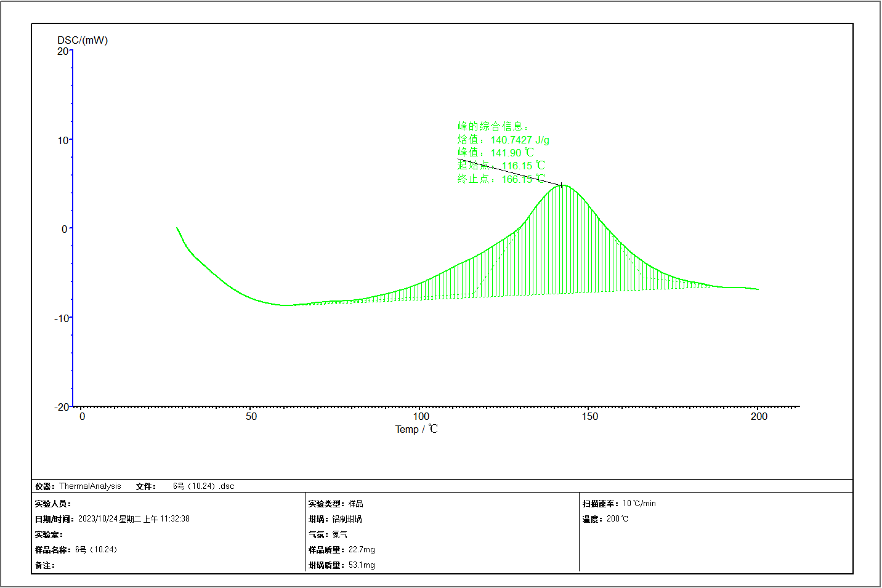Click the sample mass 22.7mg field
This screenshot has height=588, width=882.
point(362,549)
